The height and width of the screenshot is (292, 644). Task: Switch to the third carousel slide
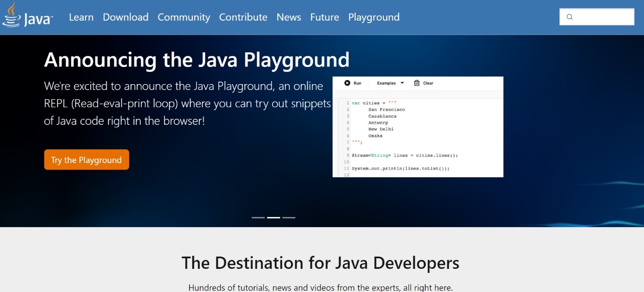[289, 217]
